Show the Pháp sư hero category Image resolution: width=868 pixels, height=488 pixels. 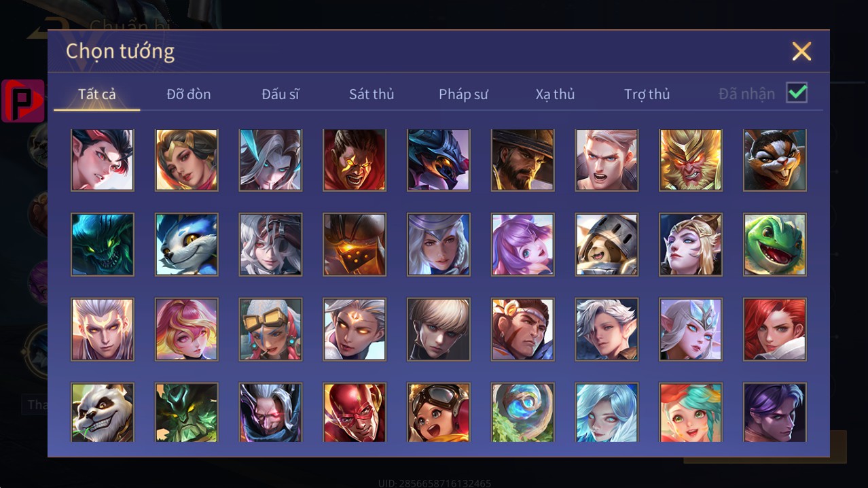click(463, 94)
